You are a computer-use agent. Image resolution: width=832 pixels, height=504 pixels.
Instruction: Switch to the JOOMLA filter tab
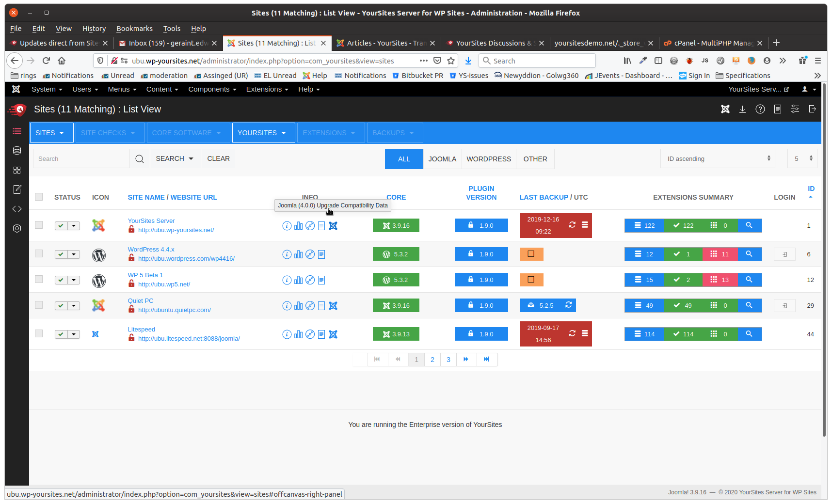(442, 159)
